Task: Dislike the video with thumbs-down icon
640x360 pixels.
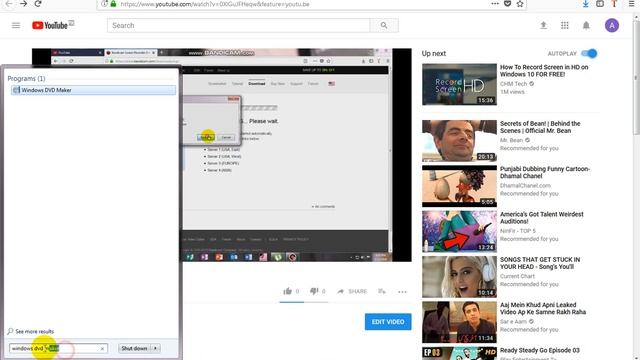Action: 313,291
